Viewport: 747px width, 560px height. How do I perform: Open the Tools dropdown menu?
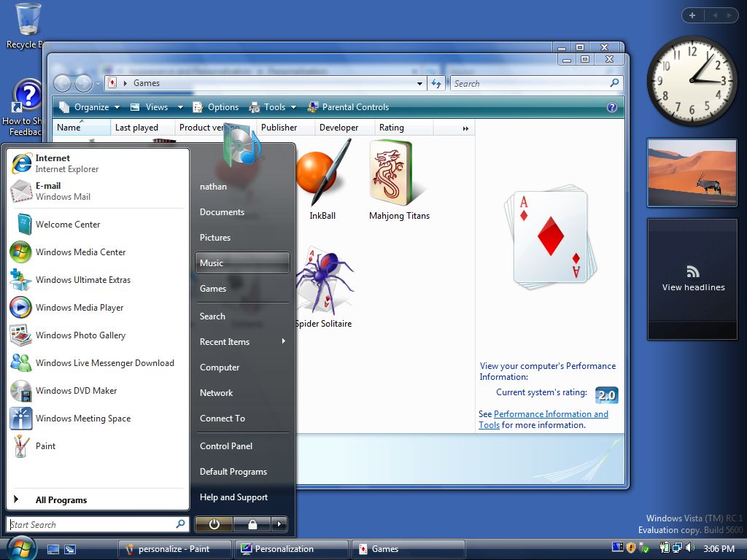273,107
